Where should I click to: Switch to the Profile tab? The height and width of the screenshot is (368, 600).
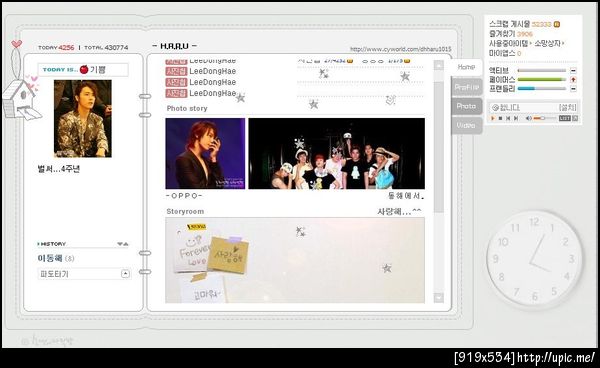click(466, 87)
